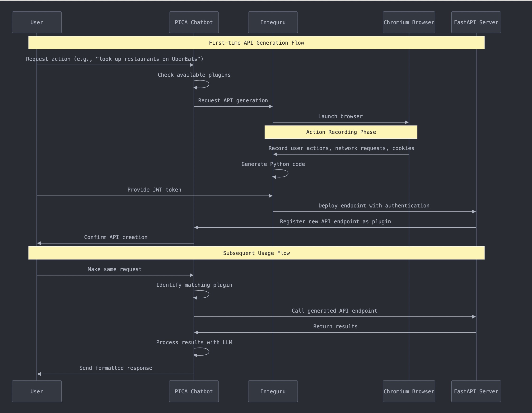
Task: Select the top FastAPI Server box
Action: 476,22
